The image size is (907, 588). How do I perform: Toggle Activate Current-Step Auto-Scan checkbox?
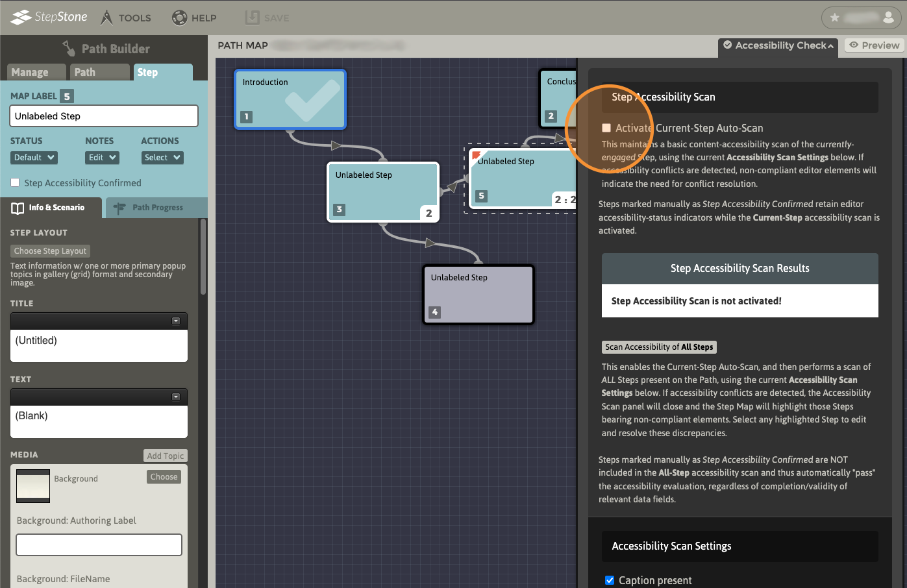(x=606, y=128)
